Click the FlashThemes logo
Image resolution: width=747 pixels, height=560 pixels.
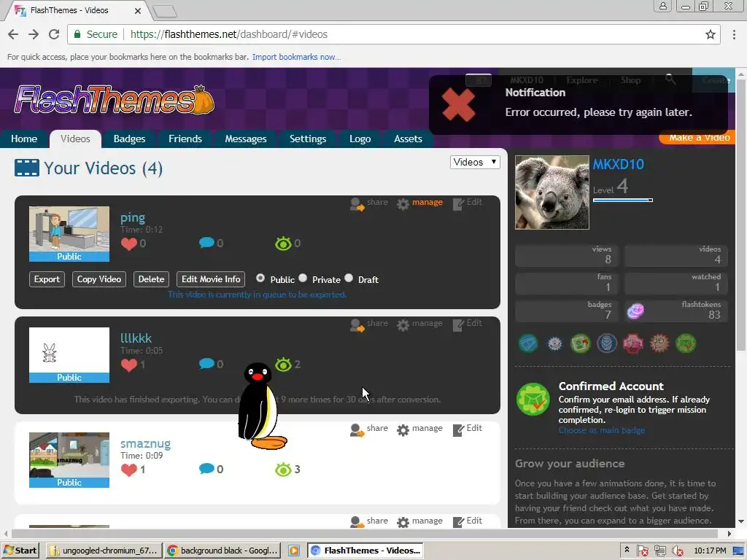(115, 100)
